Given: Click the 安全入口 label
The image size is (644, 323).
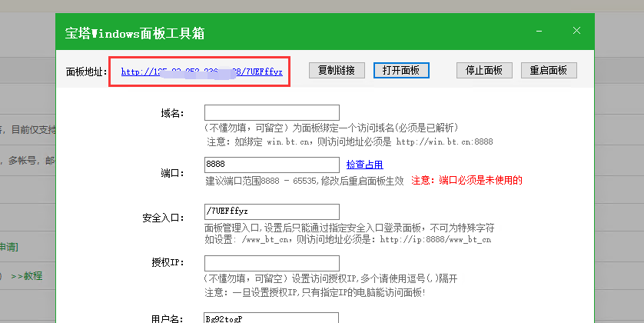Looking at the screenshot, I should click(x=163, y=218).
